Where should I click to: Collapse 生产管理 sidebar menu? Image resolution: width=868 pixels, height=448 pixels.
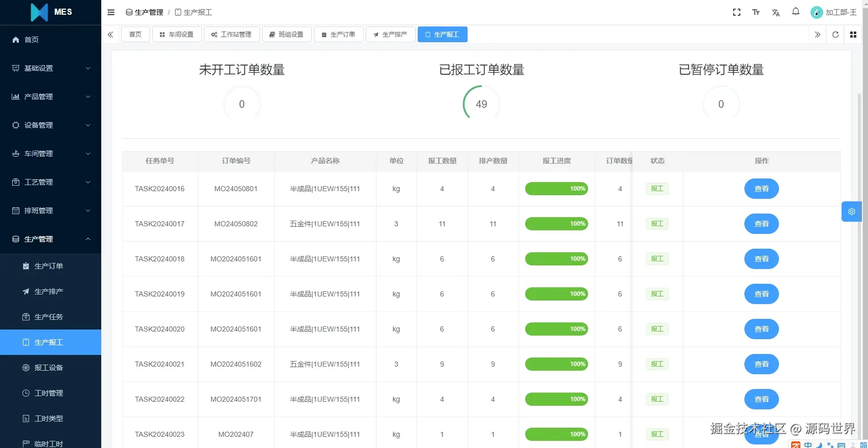(50, 239)
